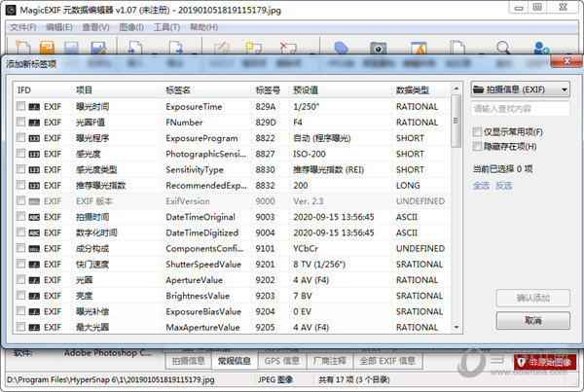The image size is (584, 392).
Task: Click the camera toolbar icon
Action: [378, 49]
